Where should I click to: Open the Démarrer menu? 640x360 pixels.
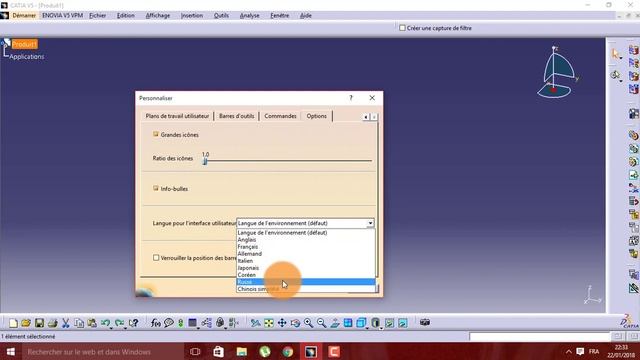tap(24, 16)
